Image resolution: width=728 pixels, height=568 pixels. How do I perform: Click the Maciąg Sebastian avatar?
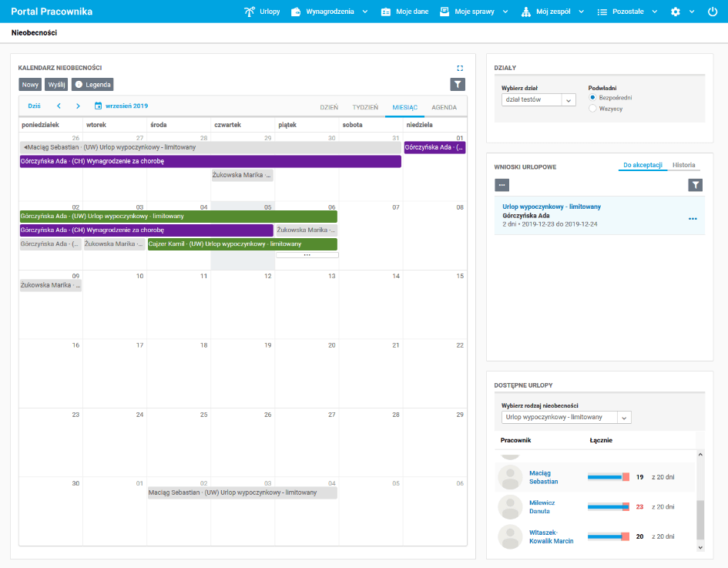click(510, 477)
